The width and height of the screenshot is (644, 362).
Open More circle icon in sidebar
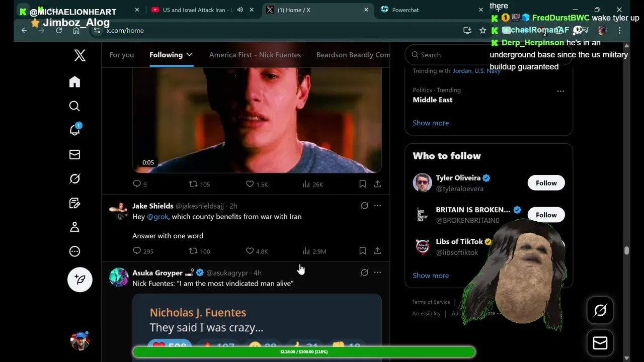(74, 251)
